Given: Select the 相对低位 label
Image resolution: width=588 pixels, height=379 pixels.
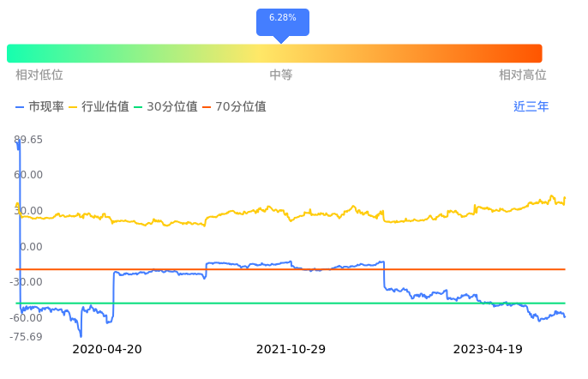Looking at the screenshot, I should [39, 75].
